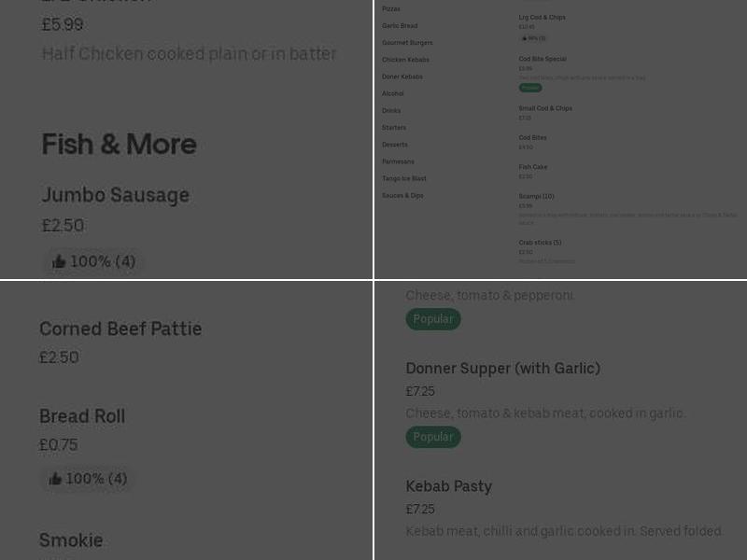
Task: Open the Doner Kebabs category
Action: tap(402, 77)
